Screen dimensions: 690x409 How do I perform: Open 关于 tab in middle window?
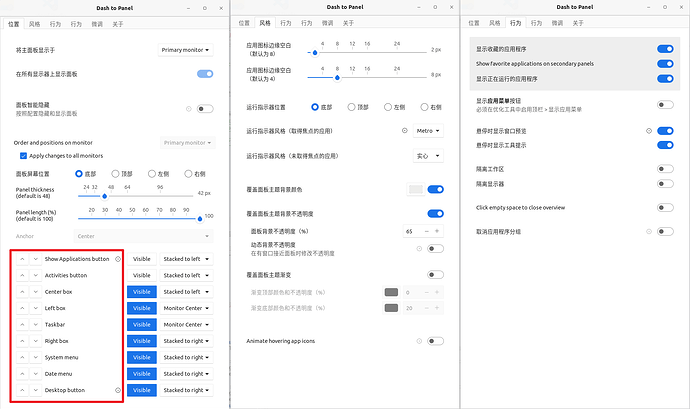tap(348, 23)
